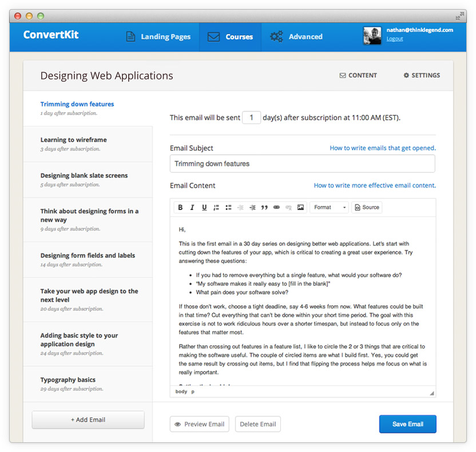Apply italic formatting in the editor
This screenshot has width=476, height=452.
pyautogui.click(x=192, y=208)
